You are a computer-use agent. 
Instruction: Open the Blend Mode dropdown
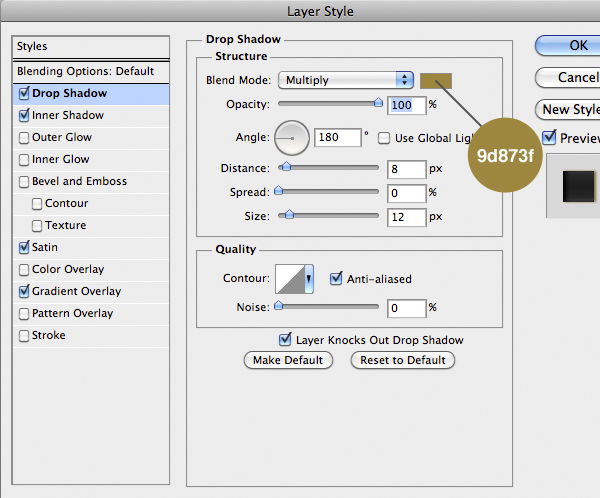tap(347, 80)
